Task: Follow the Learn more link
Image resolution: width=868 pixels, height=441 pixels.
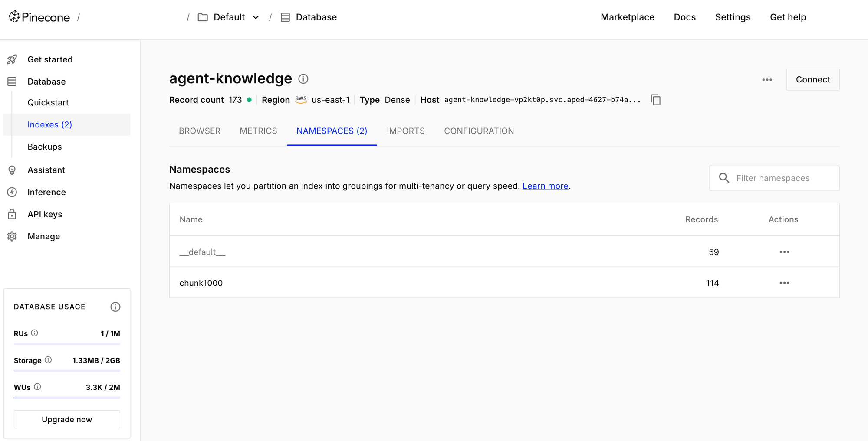Action: [x=545, y=186]
